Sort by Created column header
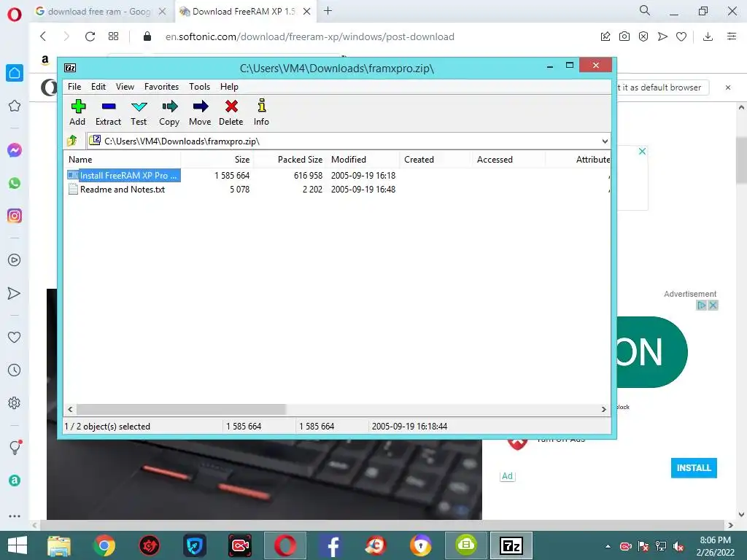 coord(436,160)
